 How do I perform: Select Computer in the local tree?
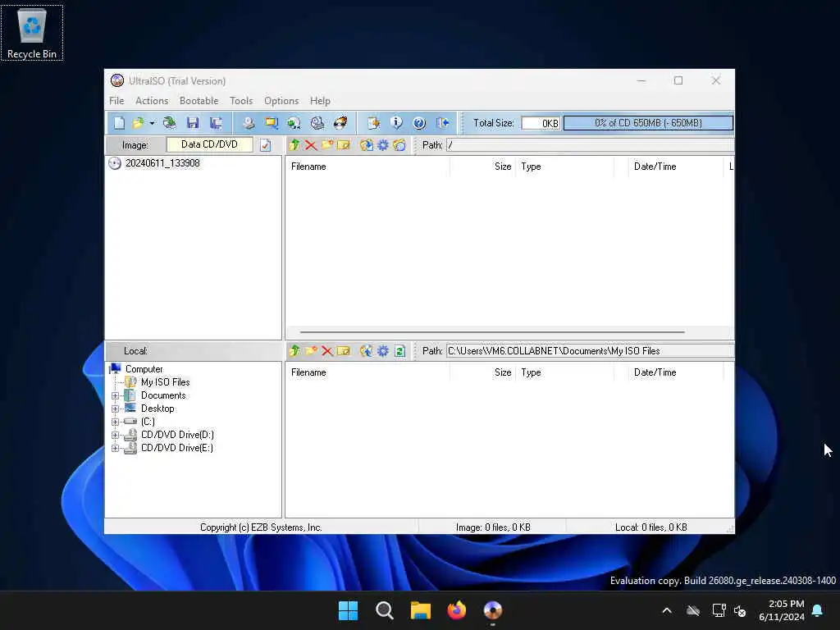[144, 369]
